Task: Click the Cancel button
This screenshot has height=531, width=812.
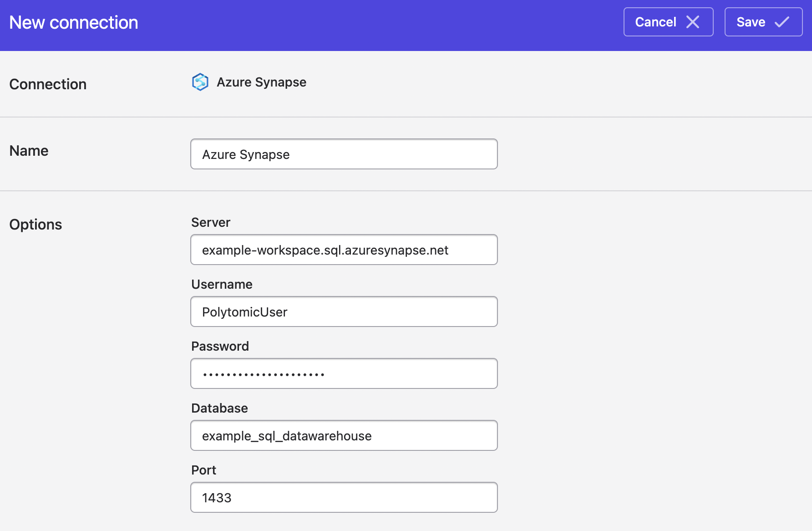Action: (x=668, y=22)
